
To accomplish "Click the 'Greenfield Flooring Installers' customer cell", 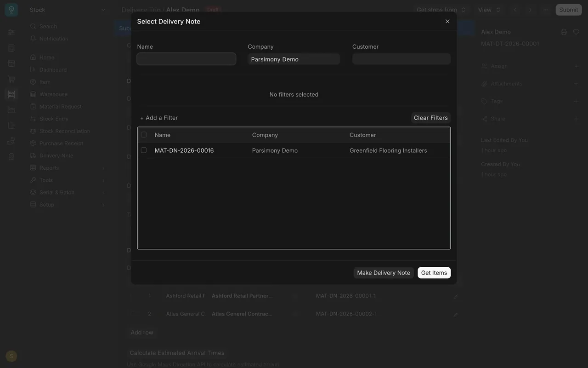I will pos(388,150).
